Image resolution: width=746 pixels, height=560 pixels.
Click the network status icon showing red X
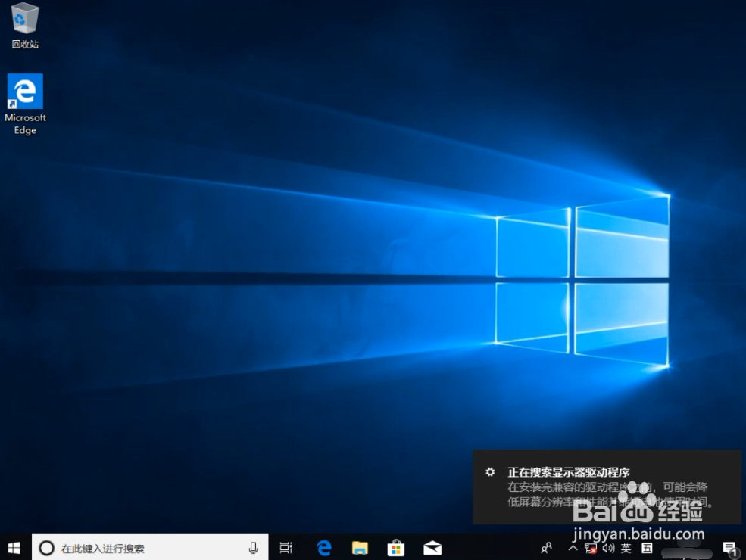click(590, 547)
